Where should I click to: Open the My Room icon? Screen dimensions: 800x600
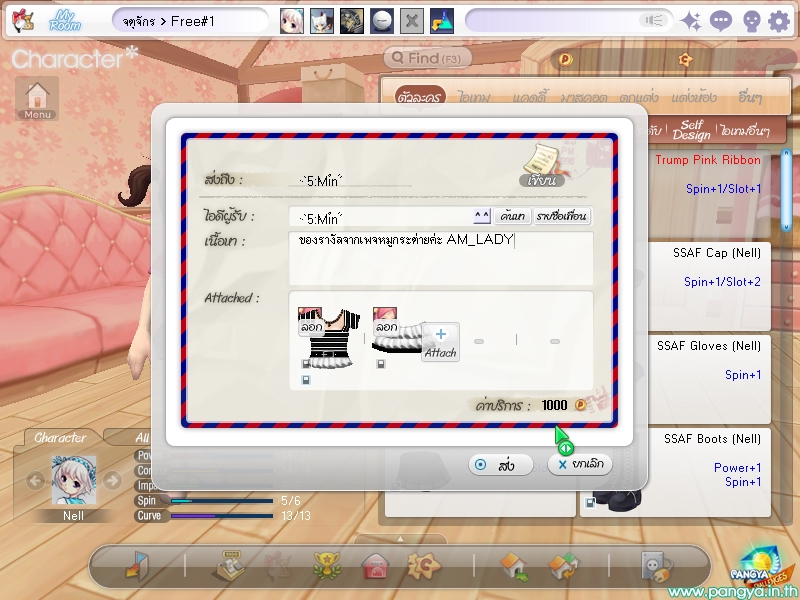pos(65,21)
